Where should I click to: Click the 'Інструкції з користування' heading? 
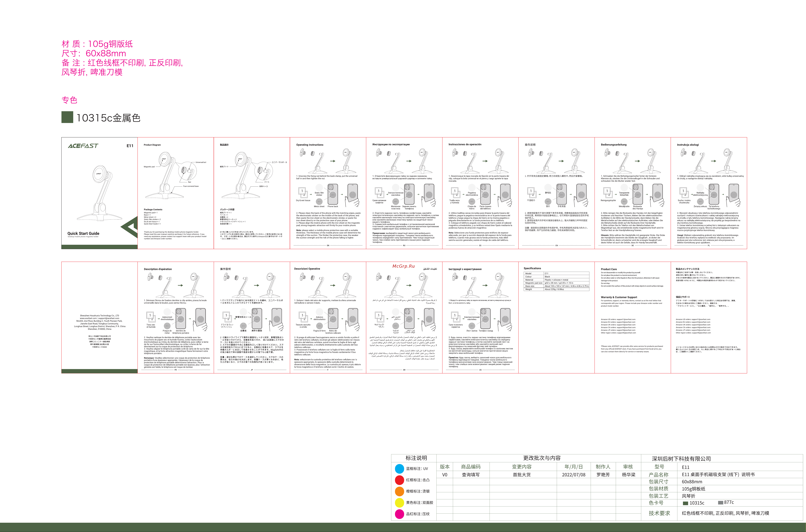coord(465,269)
